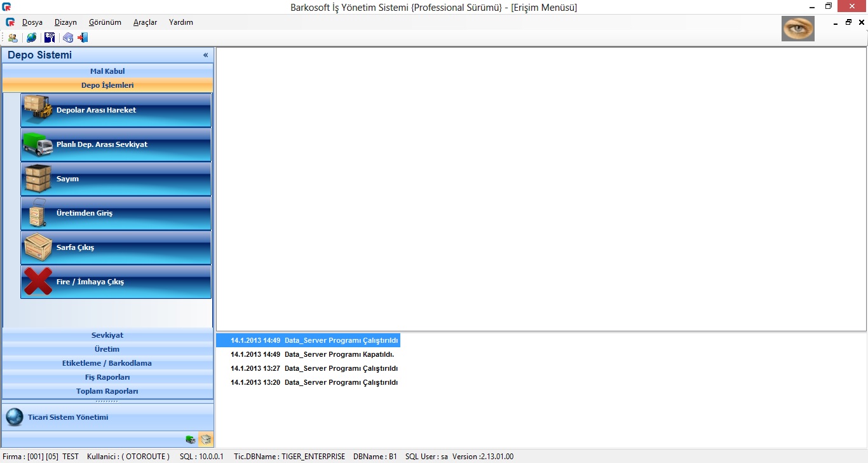
Task: Click the cardboard box Sarfa Çıkış icon
Action: (x=38, y=247)
